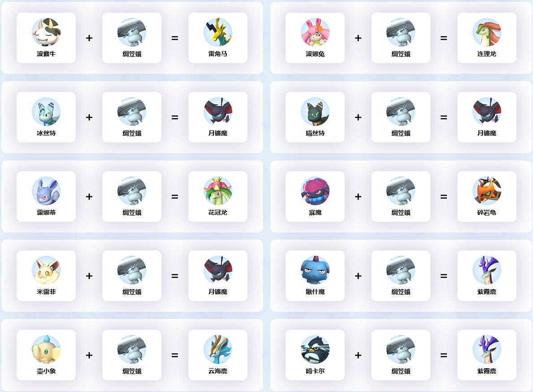The width and height of the screenshot is (533, 392).
Task: Select the 雷角马 result icon
Action: click(218, 32)
